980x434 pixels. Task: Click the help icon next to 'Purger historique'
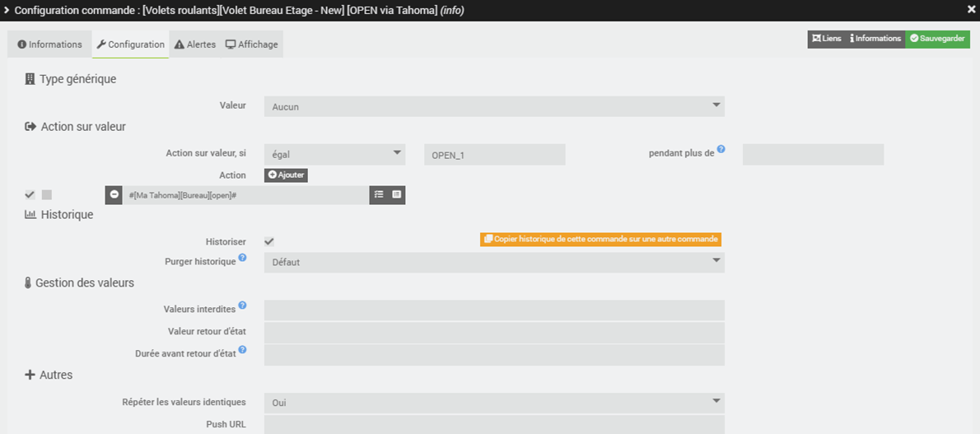click(242, 257)
